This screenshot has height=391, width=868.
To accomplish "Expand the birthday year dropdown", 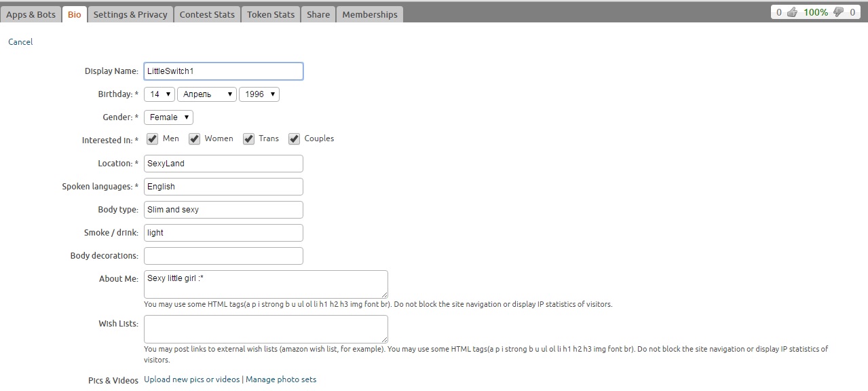I will point(259,94).
